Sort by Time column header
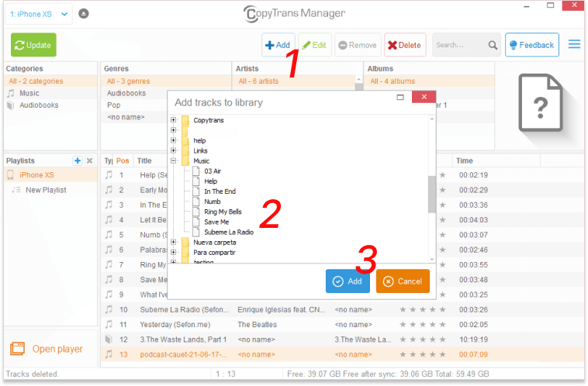This screenshot has height=386, width=588. click(x=464, y=160)
